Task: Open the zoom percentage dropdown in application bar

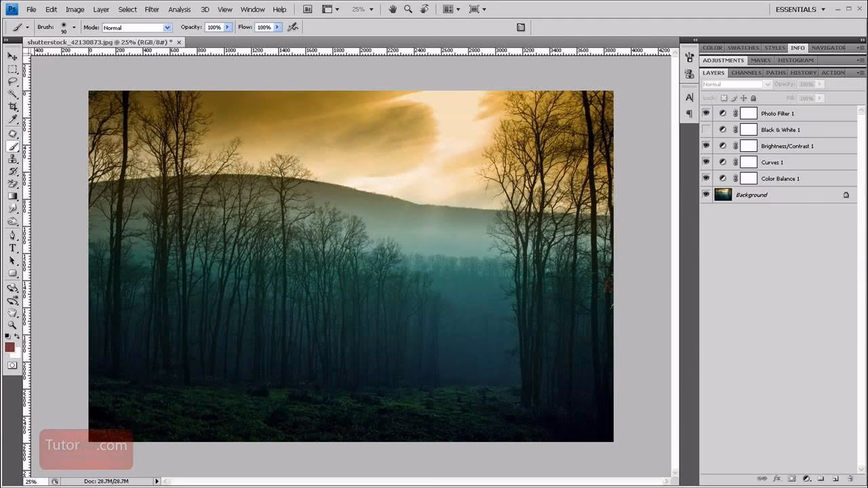Action: [370, 9]
